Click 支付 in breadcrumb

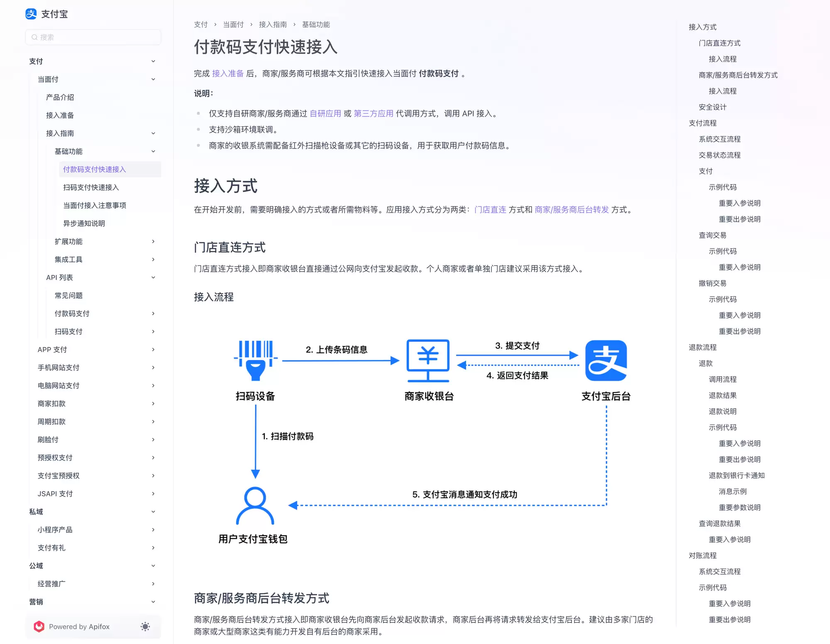(x=201, y=24)
